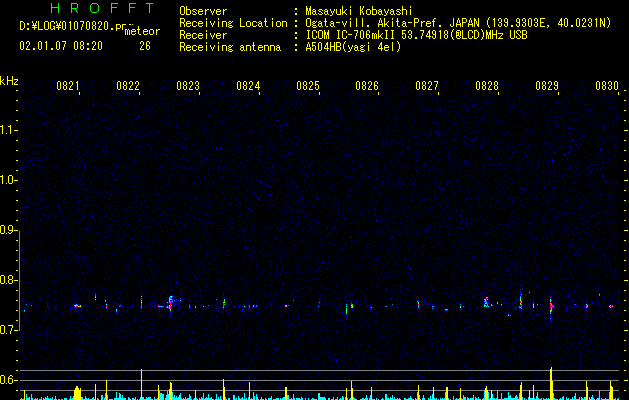629x400 pixels.
Task: Click the 0826 time marker
Action: [367, 86]
